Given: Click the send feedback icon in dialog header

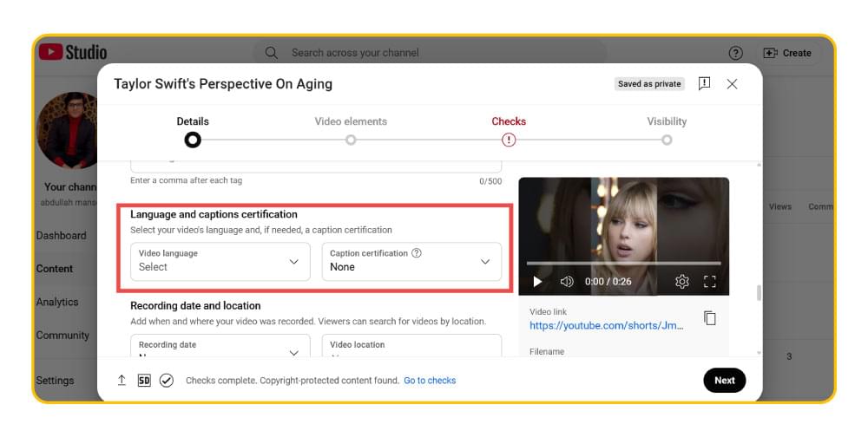Looking at the screenshot, I should (704, 83).
